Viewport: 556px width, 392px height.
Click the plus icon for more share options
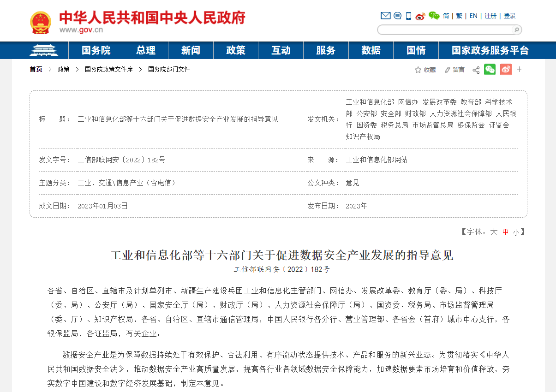[x=519, y=69]
